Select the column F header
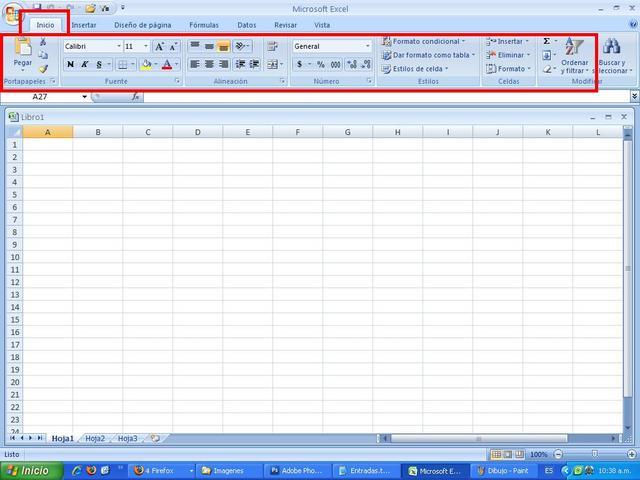Screen dimensions: 640x480 297,132
